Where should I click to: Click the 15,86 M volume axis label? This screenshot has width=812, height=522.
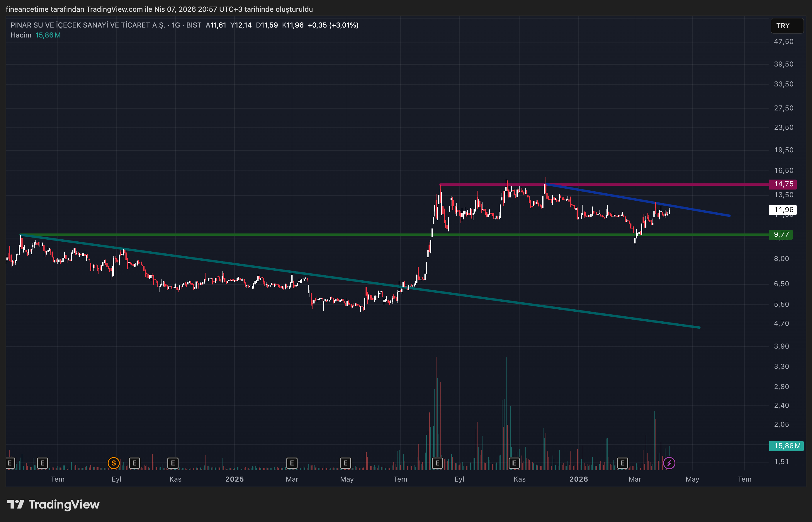click(x=786, y=446)
